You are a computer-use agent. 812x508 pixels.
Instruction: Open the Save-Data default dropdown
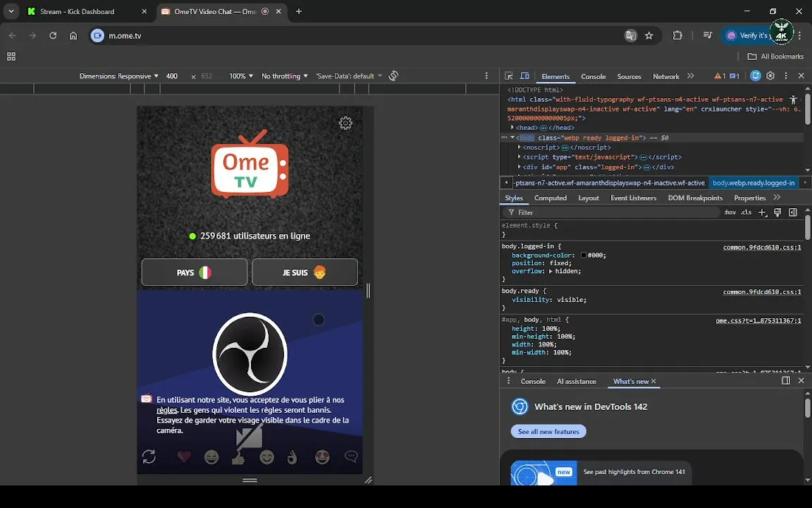coord(348,75)
